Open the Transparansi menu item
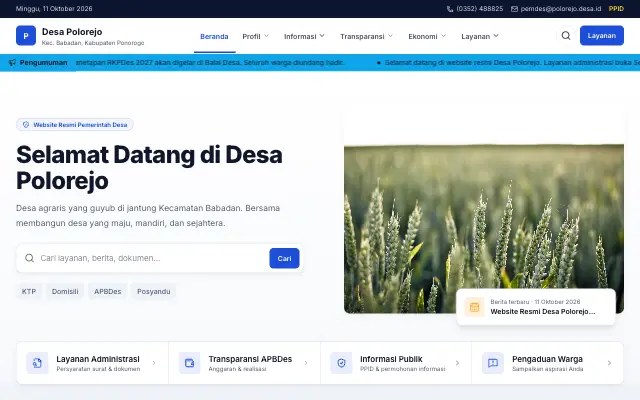Screen dimensions: 640x400 click(x=362, y=36)
